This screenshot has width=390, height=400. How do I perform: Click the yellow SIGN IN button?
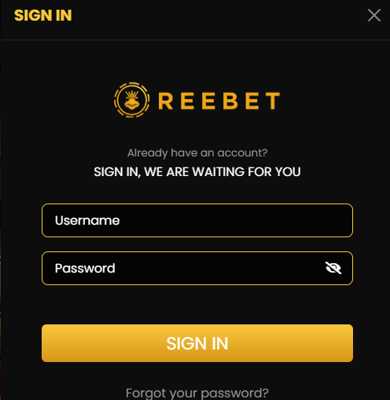point(197,343)
